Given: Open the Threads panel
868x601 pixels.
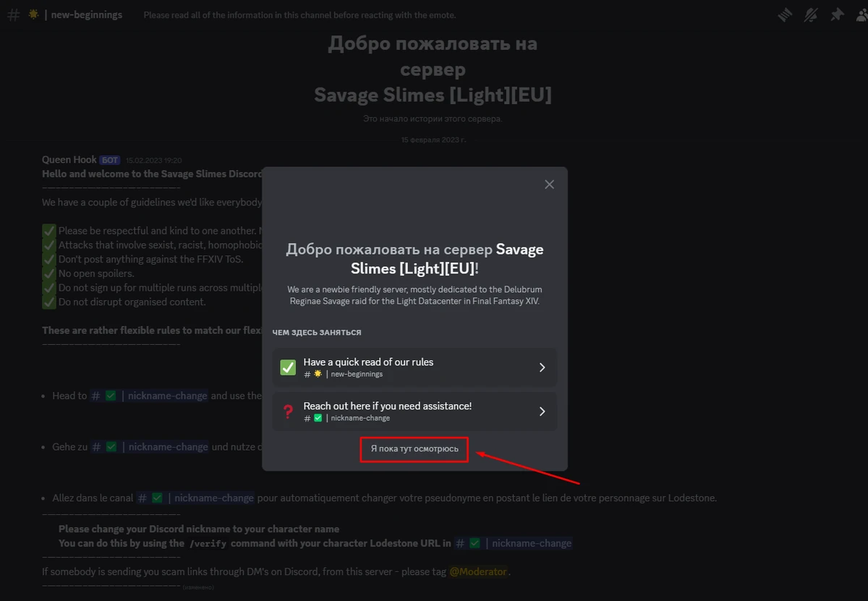Looking at the screenshot, I should click(785, 14).
